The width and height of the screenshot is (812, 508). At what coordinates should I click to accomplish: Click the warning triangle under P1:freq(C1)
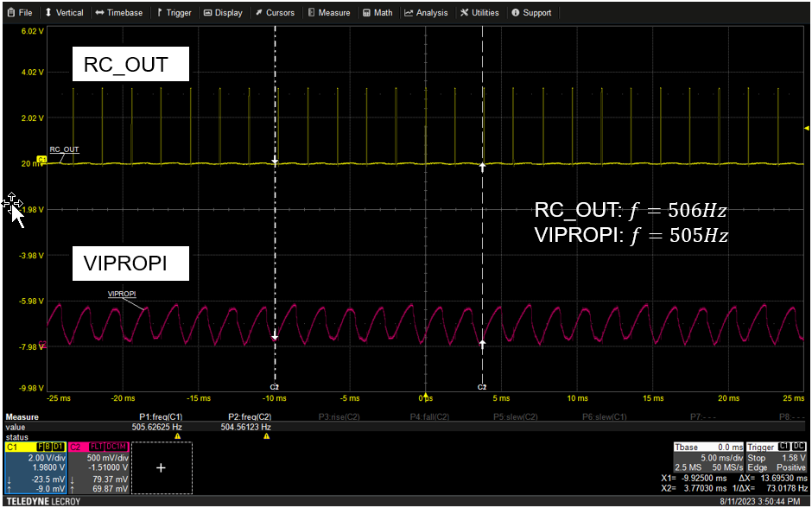178,435
